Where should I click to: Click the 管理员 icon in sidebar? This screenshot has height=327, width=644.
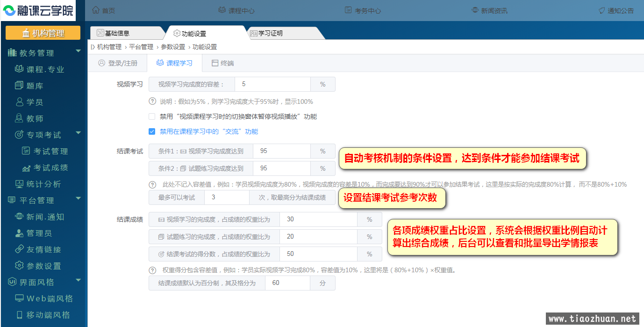(x=19, y=233)
